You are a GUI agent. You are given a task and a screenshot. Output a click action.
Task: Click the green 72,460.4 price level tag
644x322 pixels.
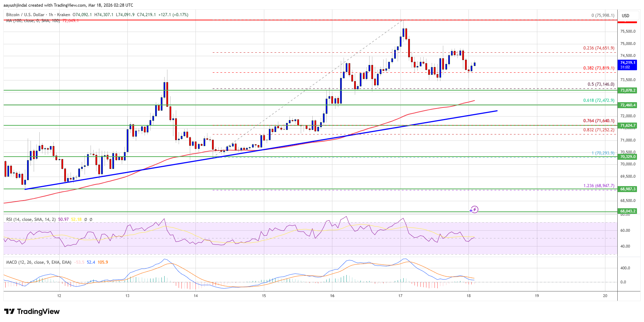[628, 105]
